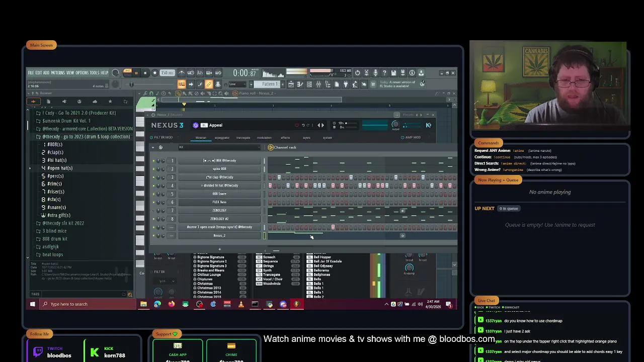Click the stop button in transport
Viewport: 644px width, 362px height.
tap(145, 73)
